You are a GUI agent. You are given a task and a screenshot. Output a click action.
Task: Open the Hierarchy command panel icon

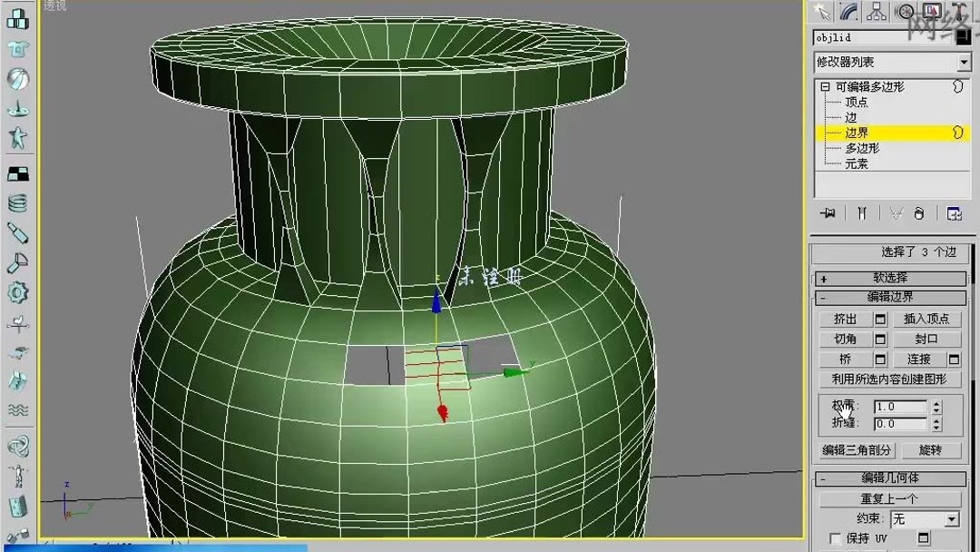pyautogui.click(x=875, y=11)
